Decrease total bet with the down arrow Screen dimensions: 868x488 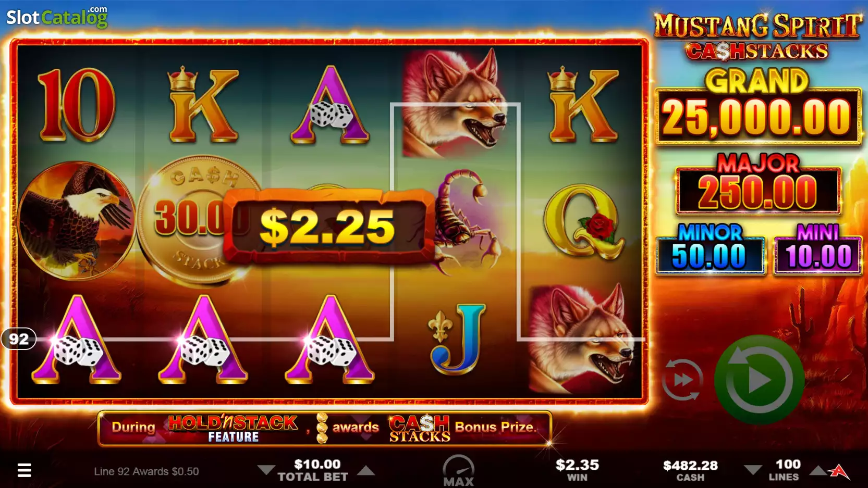266,470
